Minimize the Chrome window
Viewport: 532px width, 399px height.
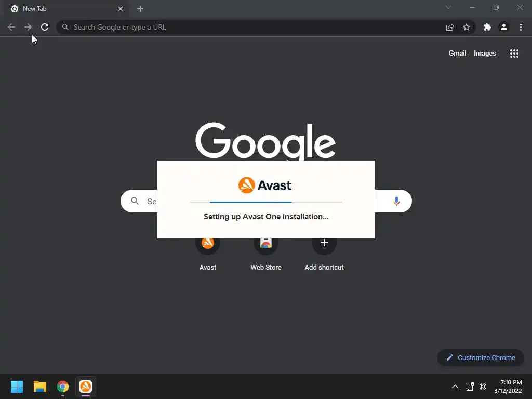point(472,7)
